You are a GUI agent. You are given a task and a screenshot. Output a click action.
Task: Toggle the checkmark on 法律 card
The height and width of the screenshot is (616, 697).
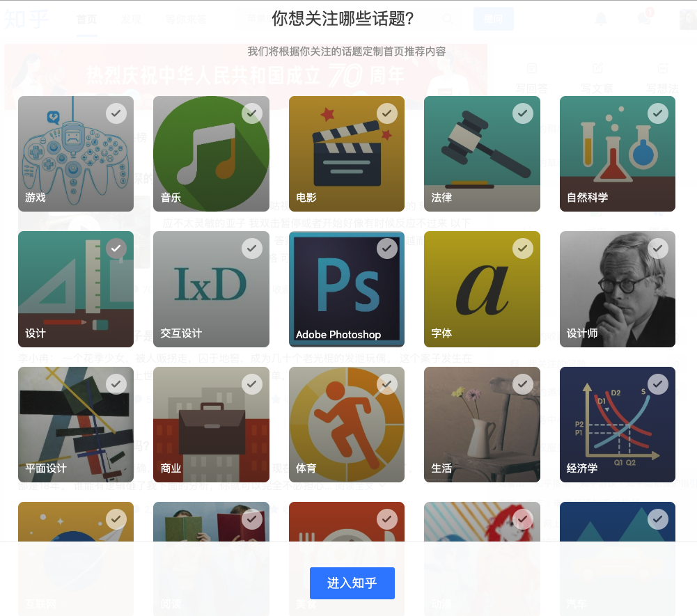(523, 113)
